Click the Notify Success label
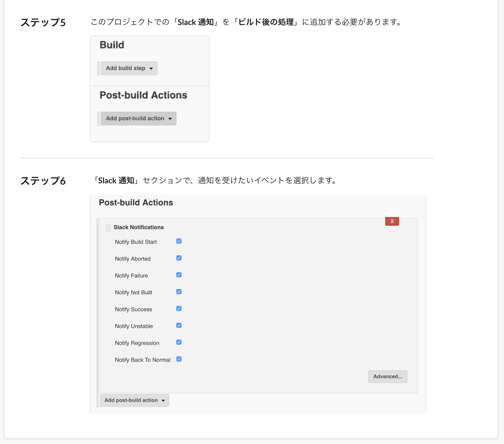This screenshot has height=444, width=504. point(133,309)
